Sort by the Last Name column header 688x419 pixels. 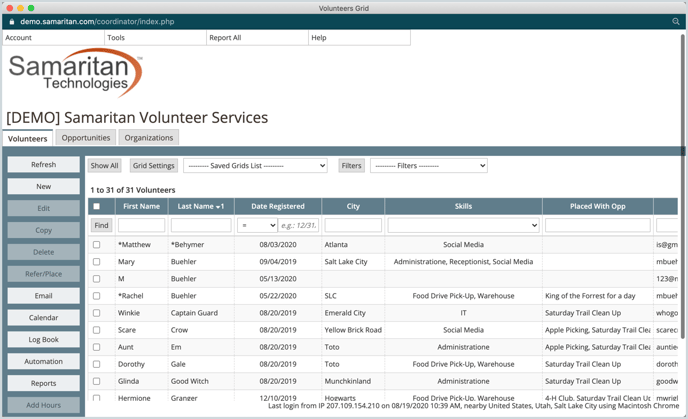(200, 206)
